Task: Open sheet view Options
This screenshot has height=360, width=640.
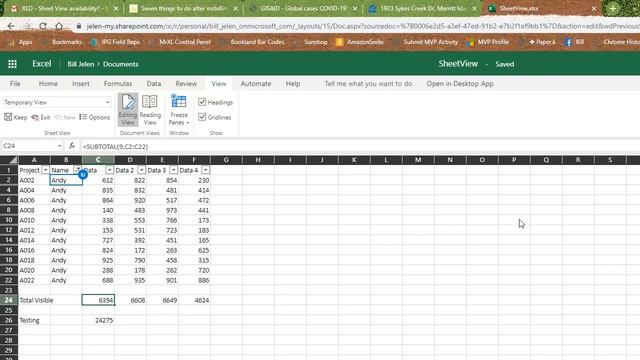Action: click(x=95, y=118)
